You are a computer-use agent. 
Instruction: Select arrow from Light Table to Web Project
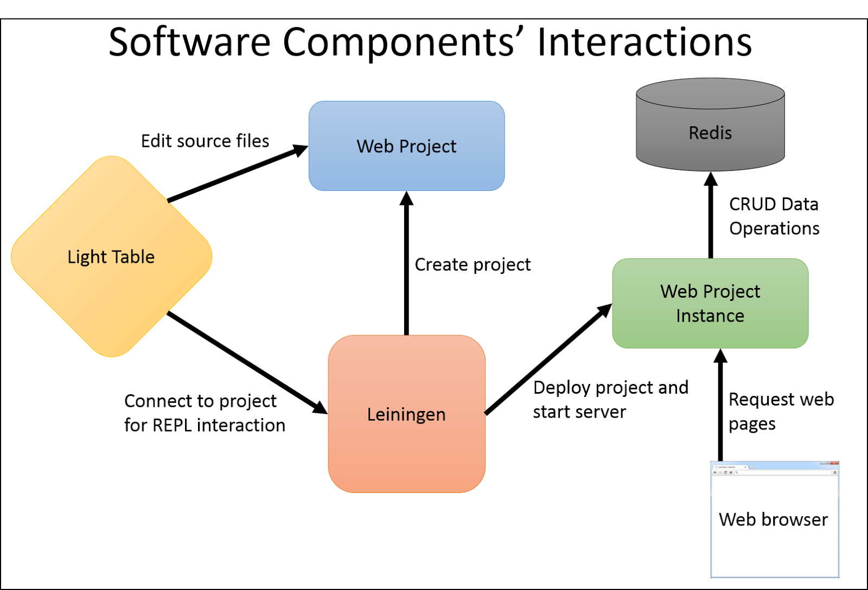(x=238, y=174)
